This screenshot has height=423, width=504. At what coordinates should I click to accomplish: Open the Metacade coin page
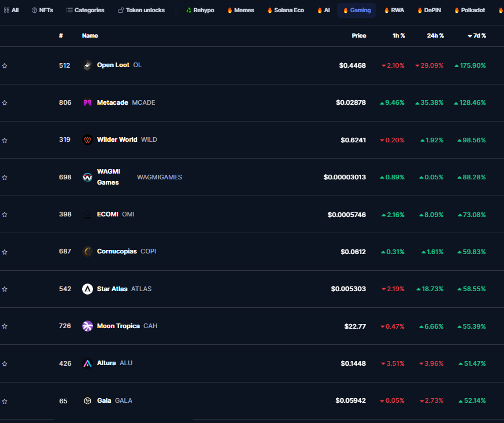113,102
